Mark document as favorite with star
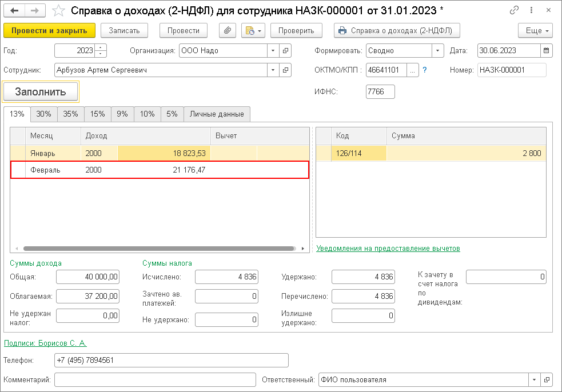Screen dimensions: 562x392 coord(58,11)
